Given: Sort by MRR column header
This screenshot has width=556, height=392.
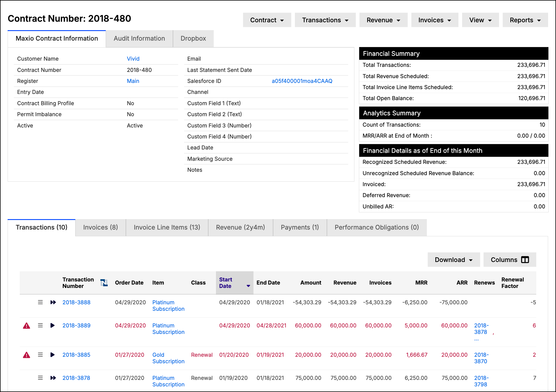Looking at the screenshot, I should click(421, 283).
